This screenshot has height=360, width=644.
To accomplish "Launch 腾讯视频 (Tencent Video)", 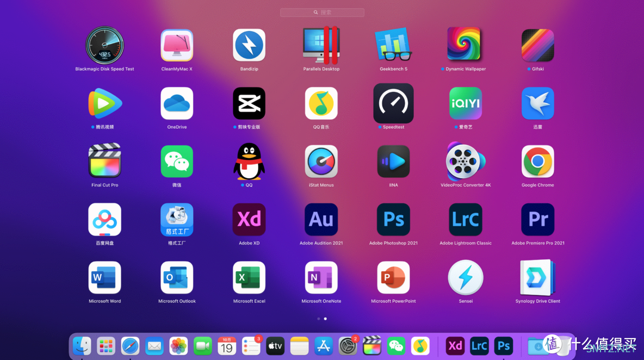I will (x=105, y=104).
